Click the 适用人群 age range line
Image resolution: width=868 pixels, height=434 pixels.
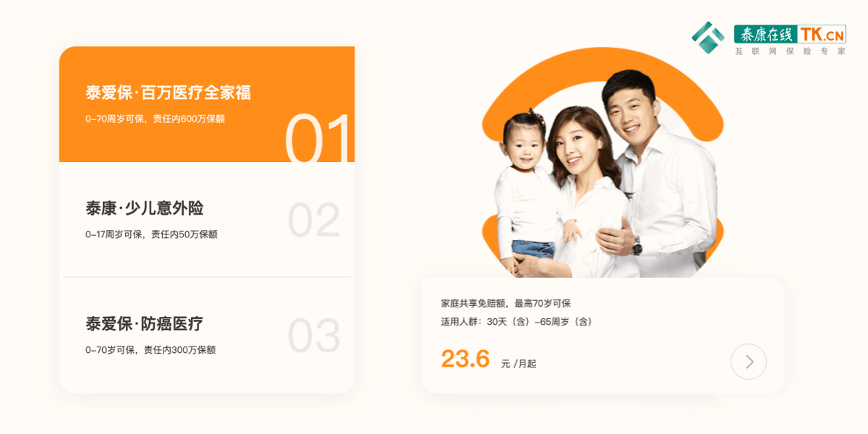click(516, 321)
